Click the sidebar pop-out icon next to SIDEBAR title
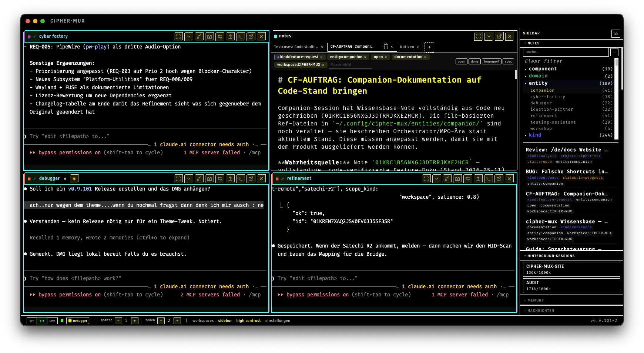This screenshot has height=353, width=644. point(616,33)
